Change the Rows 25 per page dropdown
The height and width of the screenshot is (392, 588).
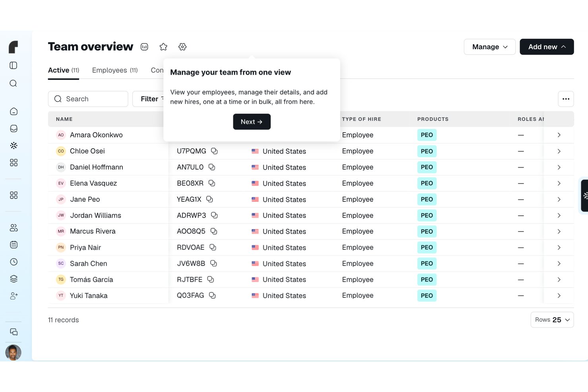point(552,320)
